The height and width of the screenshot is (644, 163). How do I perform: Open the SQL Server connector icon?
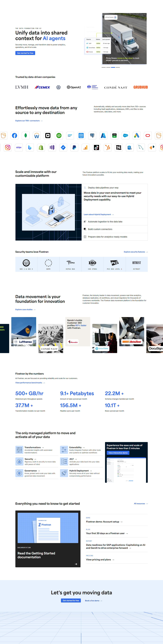130,147
